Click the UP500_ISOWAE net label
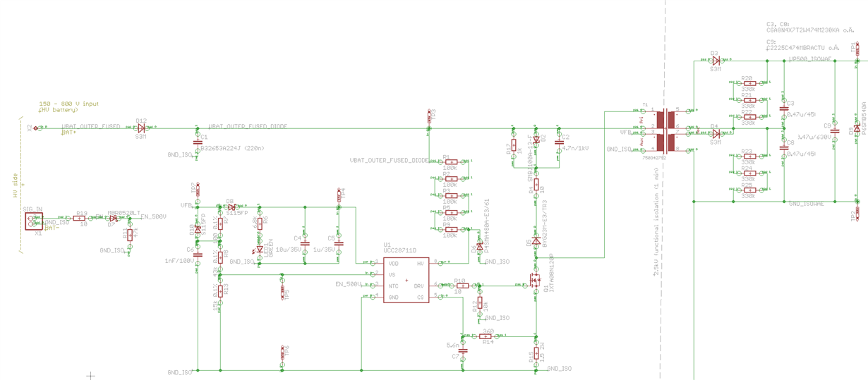 pyautogui.click(x=809, y=59)
